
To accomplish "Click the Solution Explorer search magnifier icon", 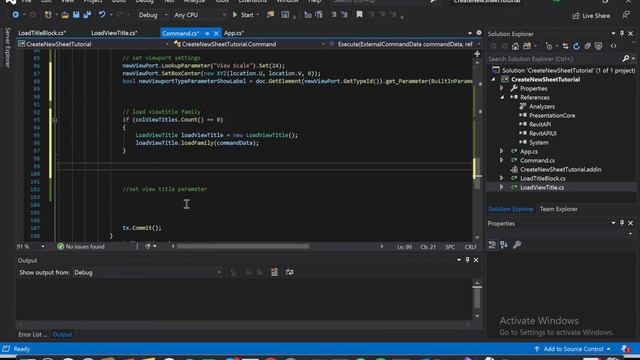I will coord(626,59).
